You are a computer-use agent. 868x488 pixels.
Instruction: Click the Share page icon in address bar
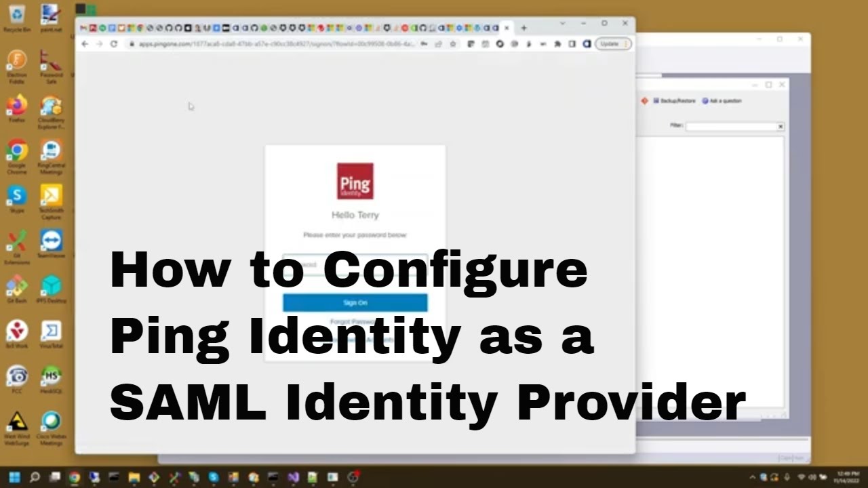point(438,43)
